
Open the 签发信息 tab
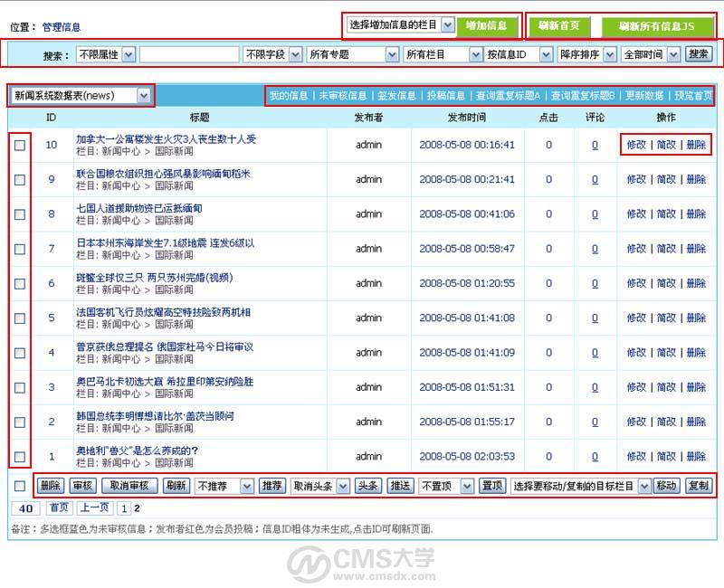tap(396, 96)
